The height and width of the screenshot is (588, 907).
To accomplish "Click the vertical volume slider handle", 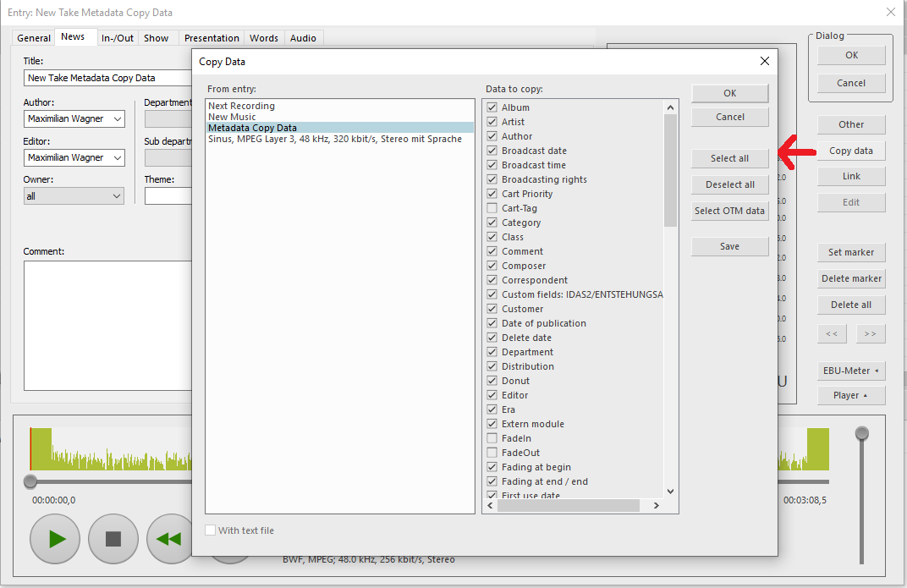I will click(x=861, y=433).
